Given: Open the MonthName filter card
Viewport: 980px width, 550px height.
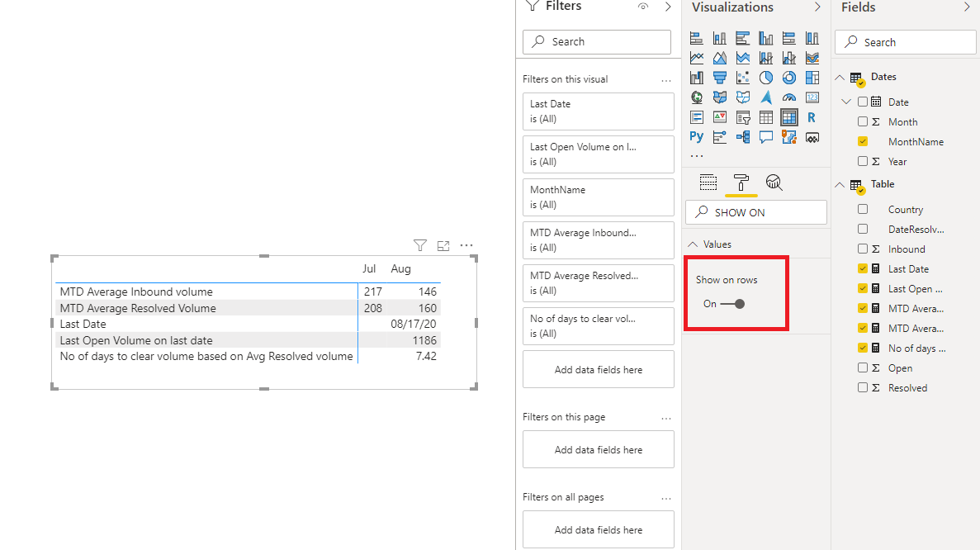Looking at the screenshot, I should tap(598, 197).
